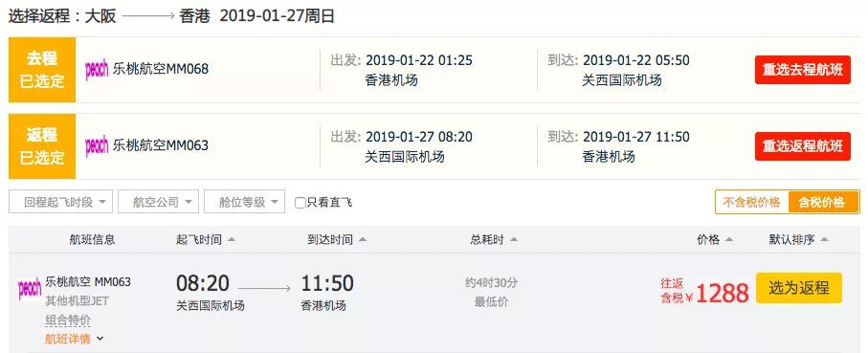Click the 航班信息 column header
The height and width of the screenshot is (353, 868).
[92, 239]
